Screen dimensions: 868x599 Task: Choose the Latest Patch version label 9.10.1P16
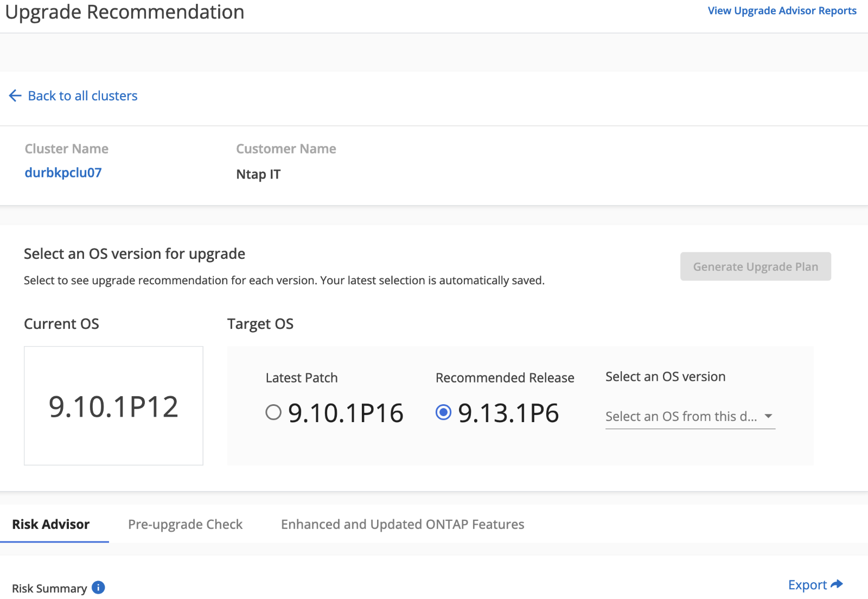tap(346, 413)
